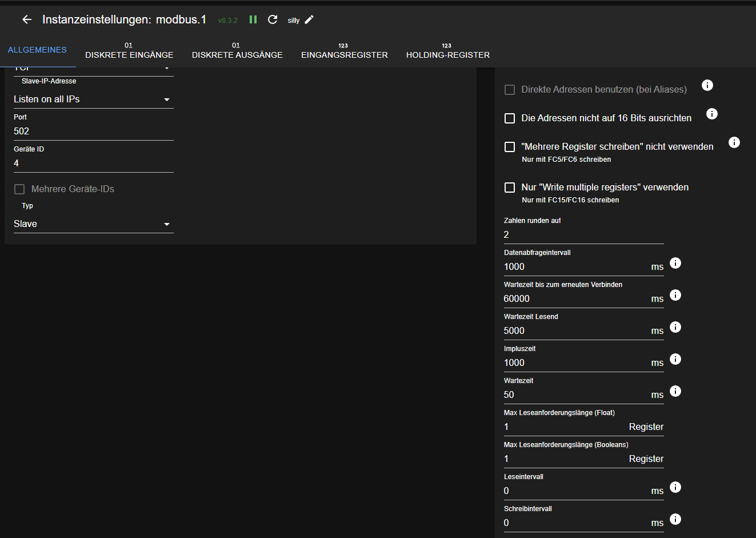The height and width of the screenshot is (538, 756).
Task: Click the Datenabfrageintervall value 1000
Action: [576, 266]
